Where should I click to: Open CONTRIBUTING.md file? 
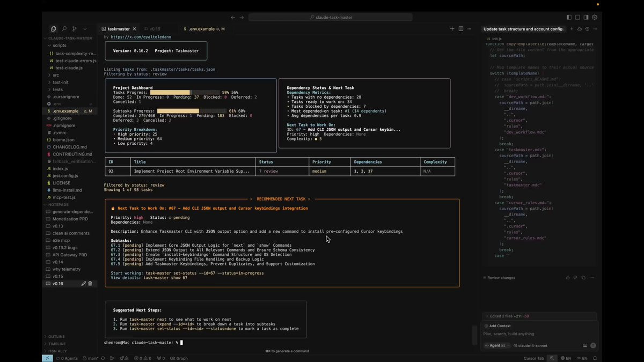(71, 154)
